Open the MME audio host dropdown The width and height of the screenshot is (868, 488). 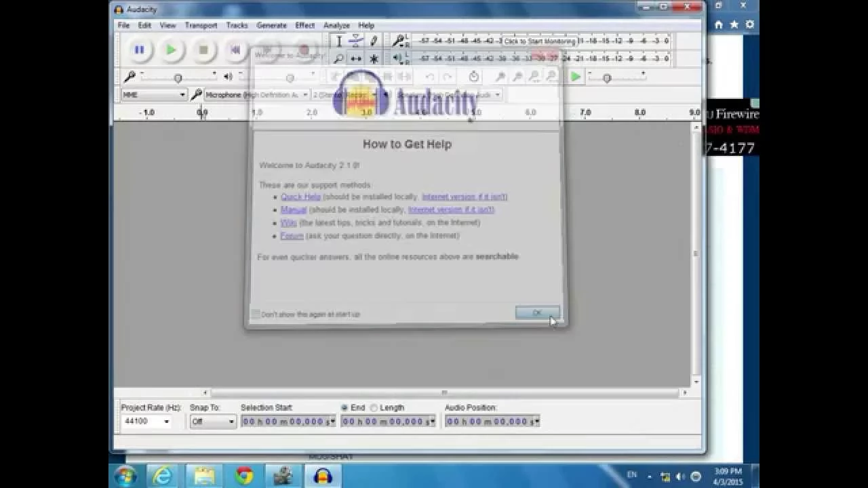click(x=154, y=95)
